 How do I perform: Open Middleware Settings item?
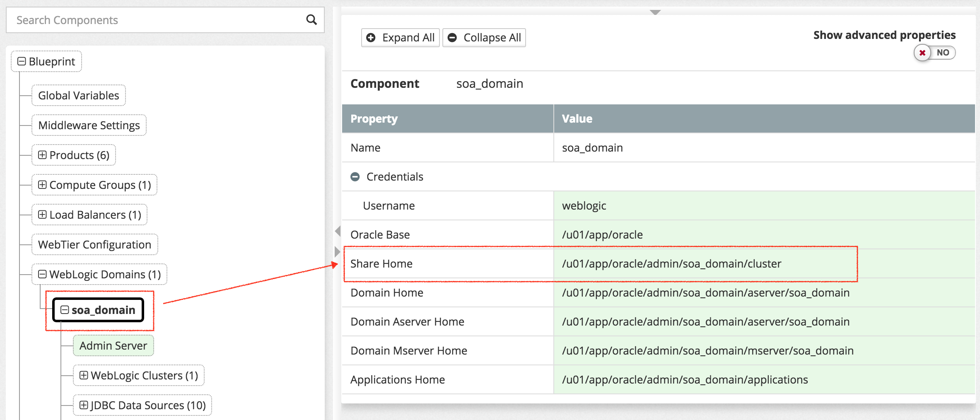[89, 125]
